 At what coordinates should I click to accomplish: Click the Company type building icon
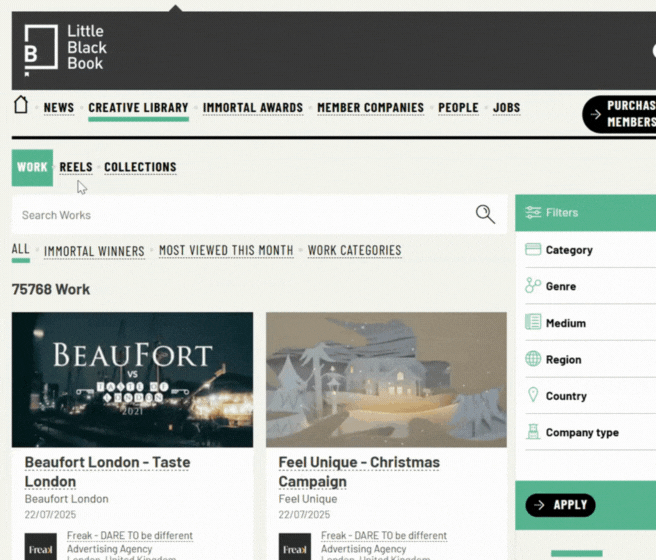(533, 432)
